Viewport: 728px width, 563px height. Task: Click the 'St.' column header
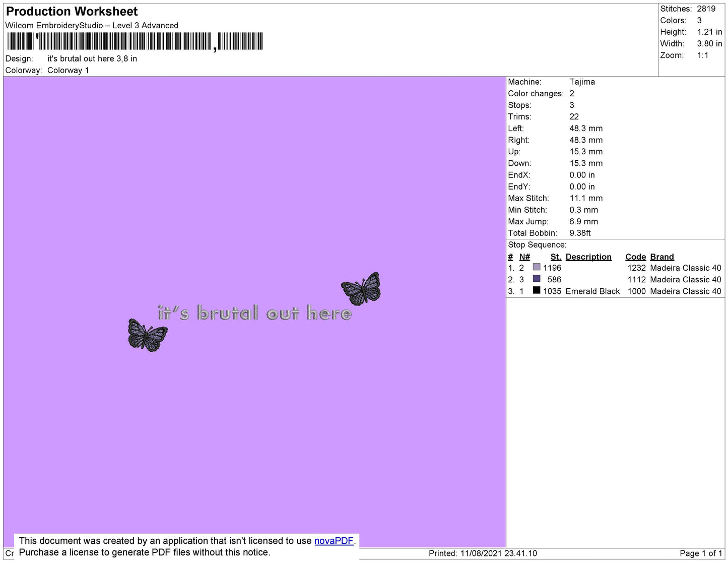pos(556,257)
